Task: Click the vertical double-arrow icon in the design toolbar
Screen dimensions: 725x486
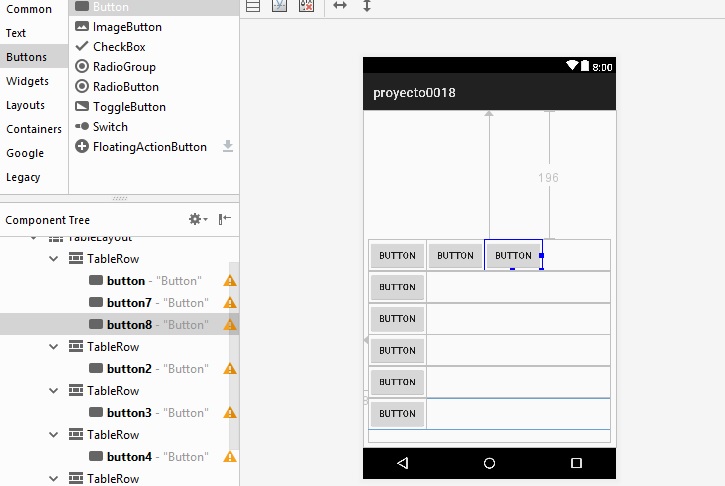Action: coord(367,6)
